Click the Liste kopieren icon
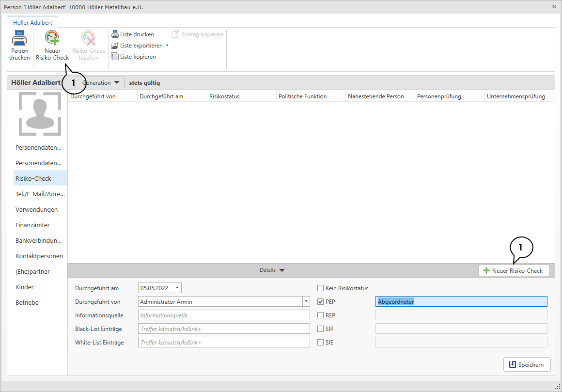 pyautogui.click(x=115, y=57)
